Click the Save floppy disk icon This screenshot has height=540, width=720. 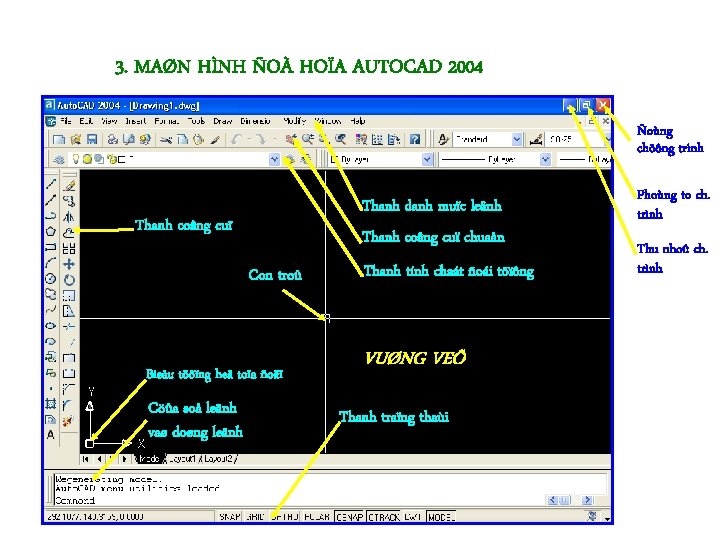92,139
